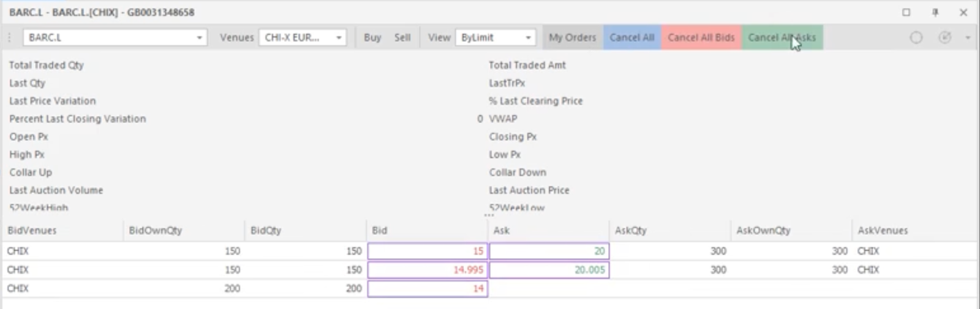This screenshot has width=980, height=309.
Task: Click the toolbar drag handle grip
Action: [9, 37]
